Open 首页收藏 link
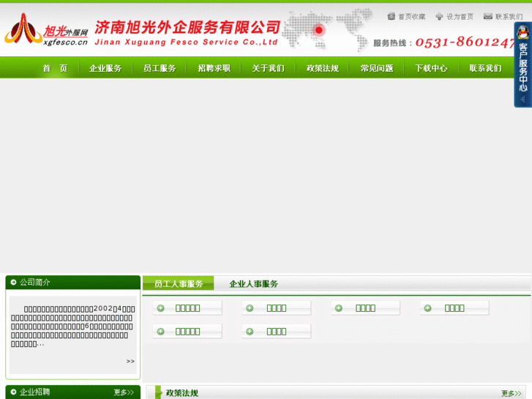This screenshot has width=532, height=399. pyautogui.click(x=411, y=17)
